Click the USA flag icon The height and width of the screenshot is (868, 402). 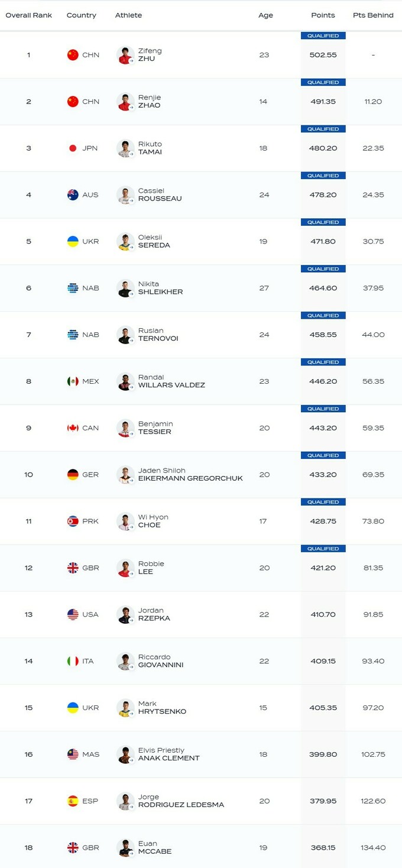coord(73,614)
